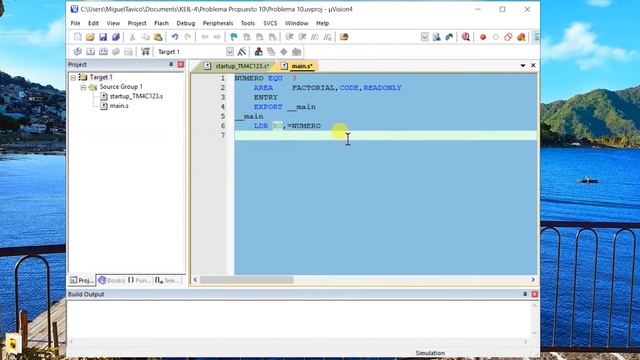Close the Build Output panel

(x=535, y=294)
